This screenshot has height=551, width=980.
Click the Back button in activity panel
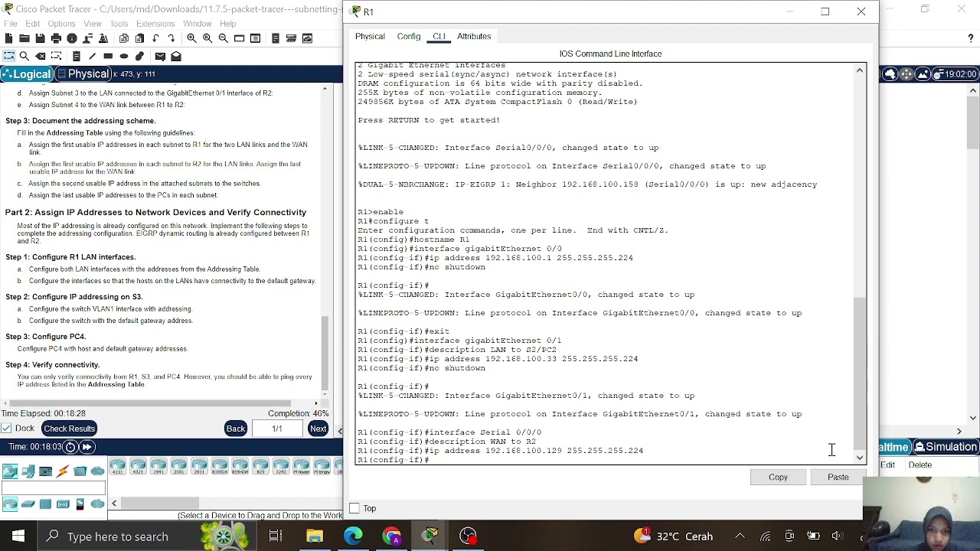click(x=236, y=429)
